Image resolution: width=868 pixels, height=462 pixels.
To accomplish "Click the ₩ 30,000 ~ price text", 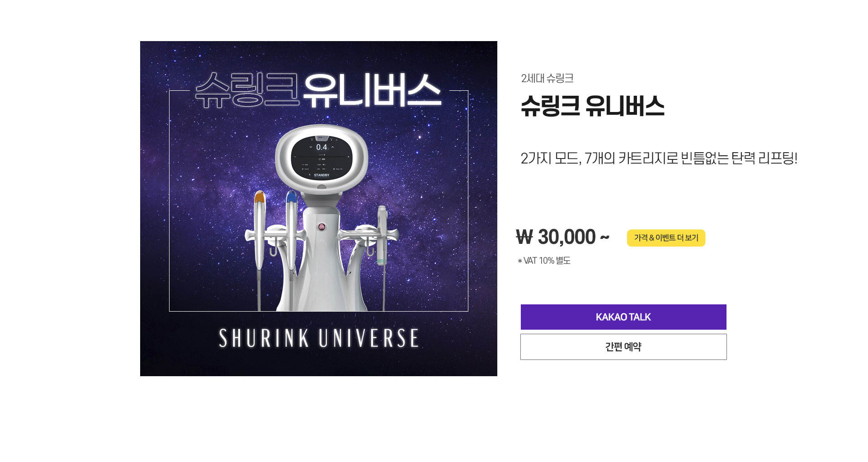I will (x=563, y=237).
